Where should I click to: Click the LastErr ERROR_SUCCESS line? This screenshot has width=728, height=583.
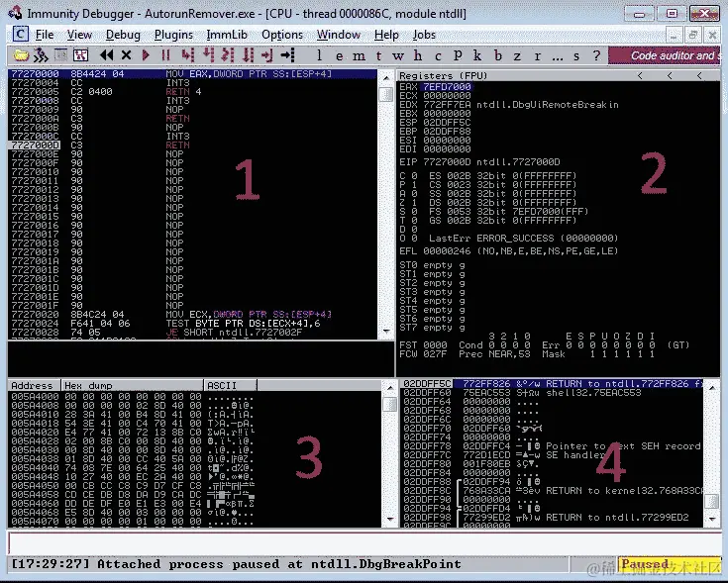pos(523,239)
